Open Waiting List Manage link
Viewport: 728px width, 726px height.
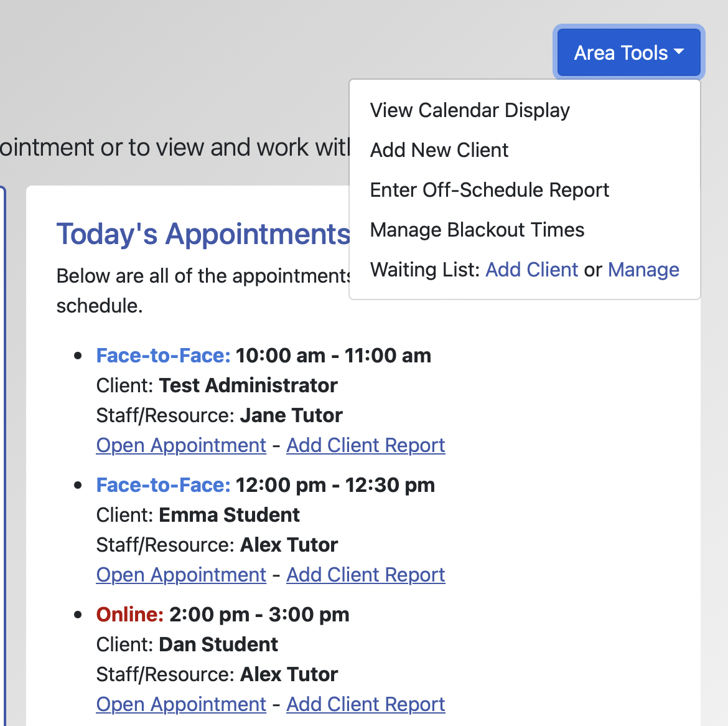coord(643,270)
